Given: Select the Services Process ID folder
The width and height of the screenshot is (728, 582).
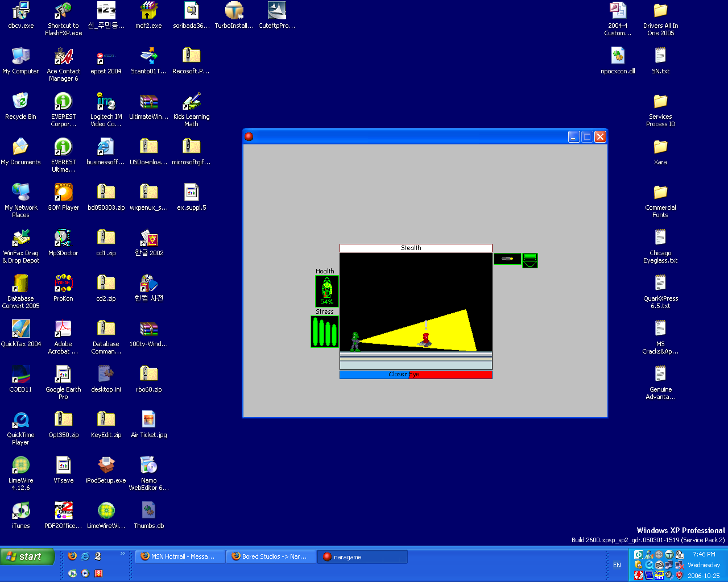Looking at the screenshot, I should (660, 109).
